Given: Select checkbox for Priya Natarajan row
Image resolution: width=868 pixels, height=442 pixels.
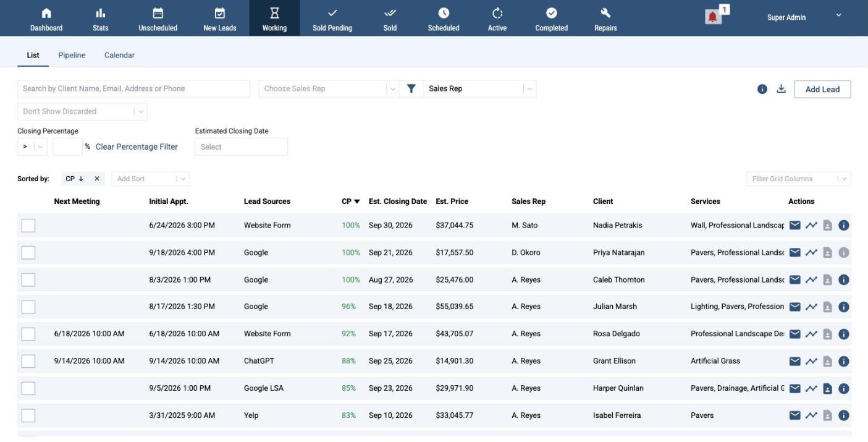Looking at the screenshot, I should point(28,252).
